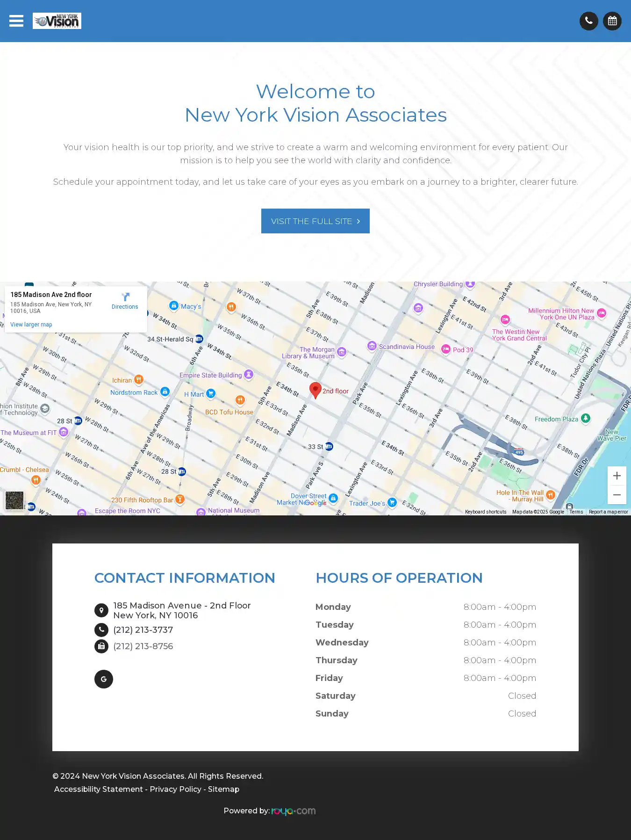Zoom in on the map
The width and height of the screenshot is (631, 840).
pyautogui.click(x=617, y=476)
